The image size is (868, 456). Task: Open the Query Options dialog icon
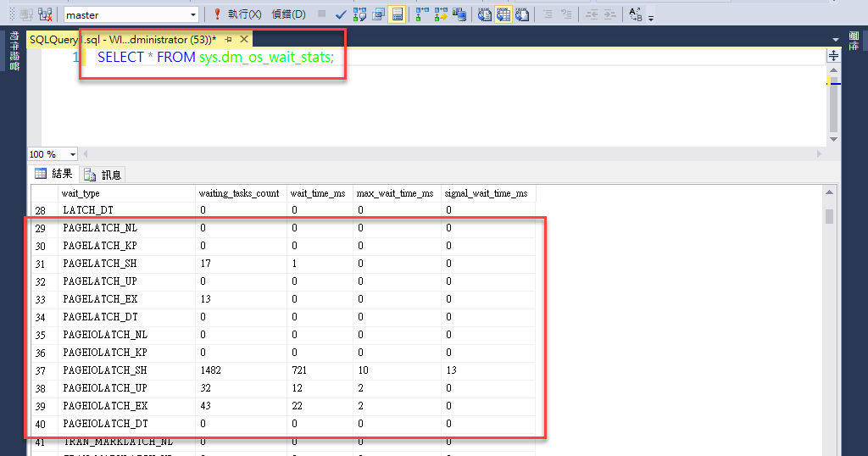[379, 14]
